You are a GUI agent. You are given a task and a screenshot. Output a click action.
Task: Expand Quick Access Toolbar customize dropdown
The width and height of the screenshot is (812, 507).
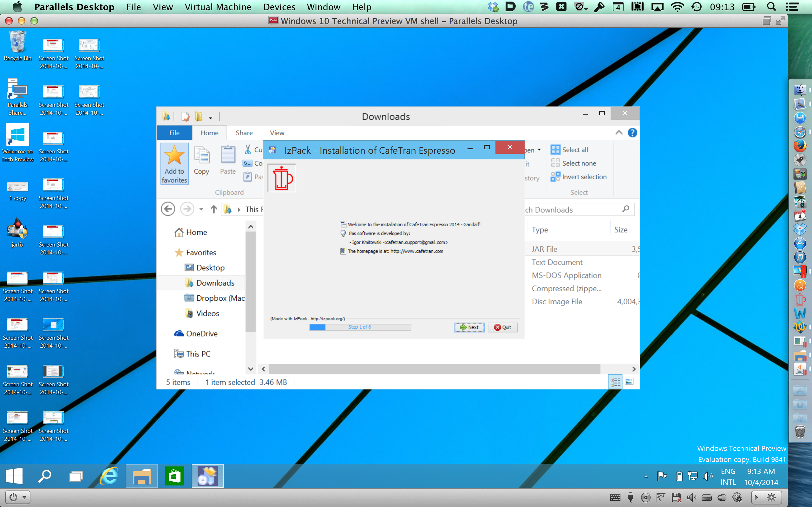[211, 117]
